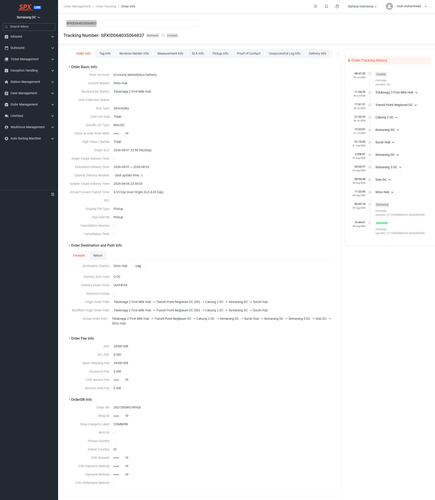This screenshot has width=435, height=500.
Task: Click the tracking number search field
Action: (132, 23)
